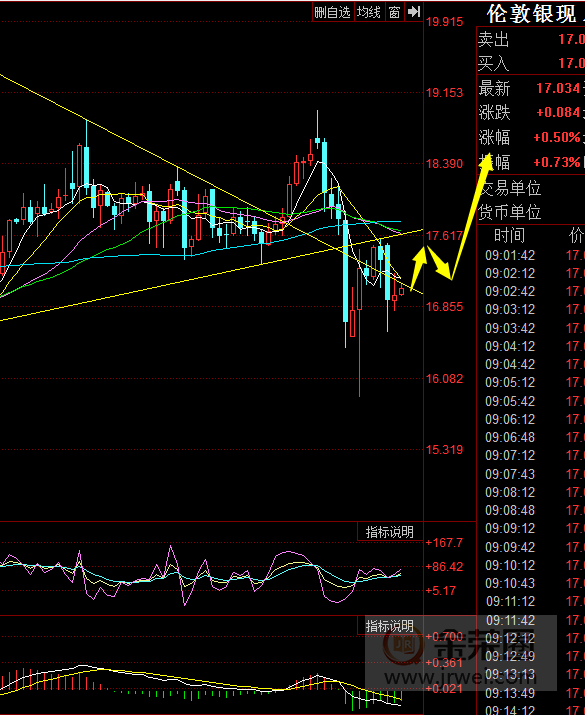Screen dimensions: 585x715
Task: Click the 货币单位 row
Action: pos(531,212)
